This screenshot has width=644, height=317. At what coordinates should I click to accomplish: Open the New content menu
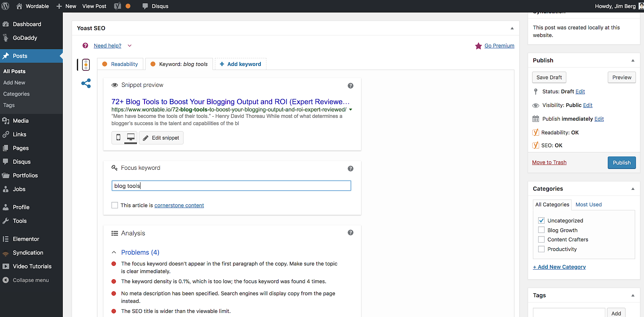coord(66,6)
